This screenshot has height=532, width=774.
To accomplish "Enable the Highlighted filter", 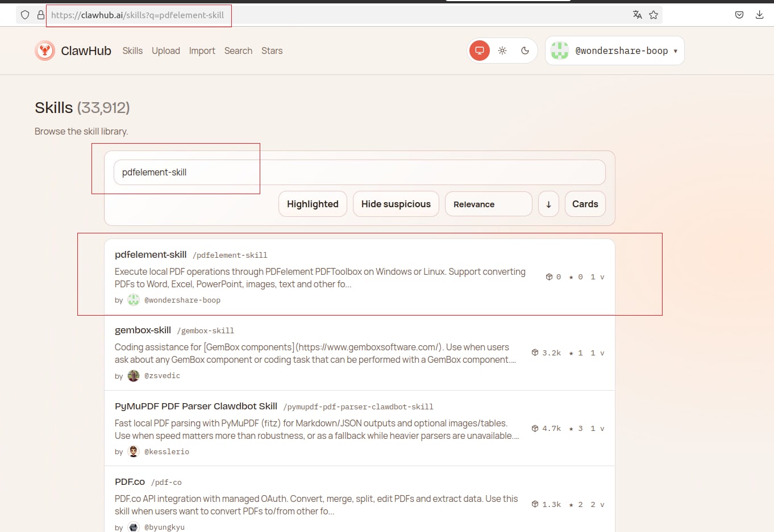I will coord(313,204).
